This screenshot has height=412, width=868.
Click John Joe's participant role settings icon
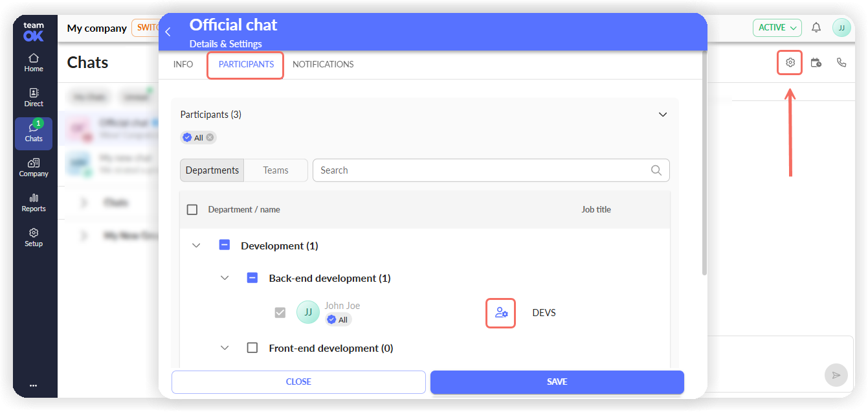(x=501, y=313)
